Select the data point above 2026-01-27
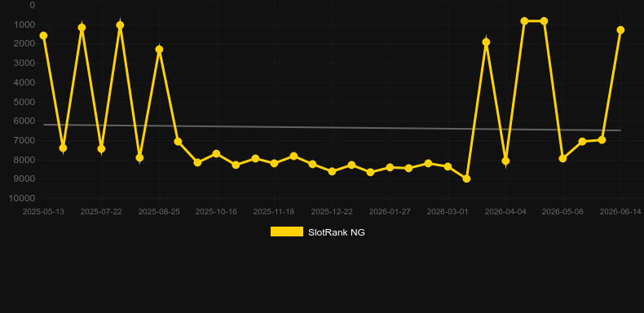This screenshot has height=313, width=644. [390, 167]
